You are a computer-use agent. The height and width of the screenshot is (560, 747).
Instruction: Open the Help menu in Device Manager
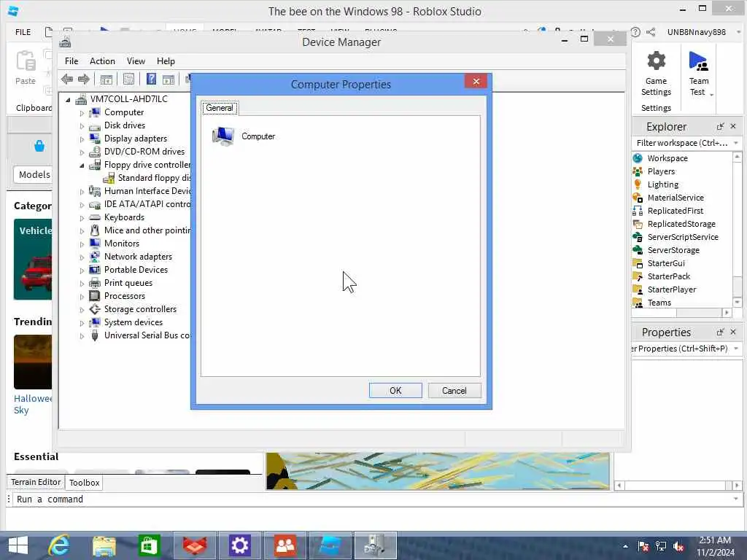pos(166,61)
